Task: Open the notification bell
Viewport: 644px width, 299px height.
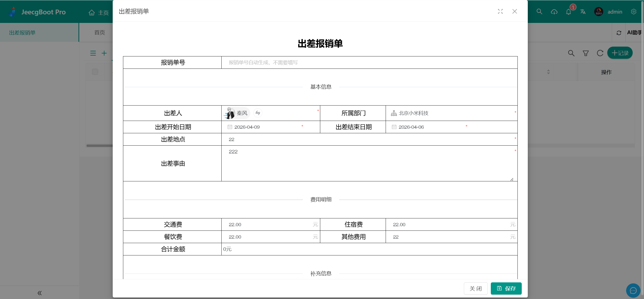Action: point(569,12)
